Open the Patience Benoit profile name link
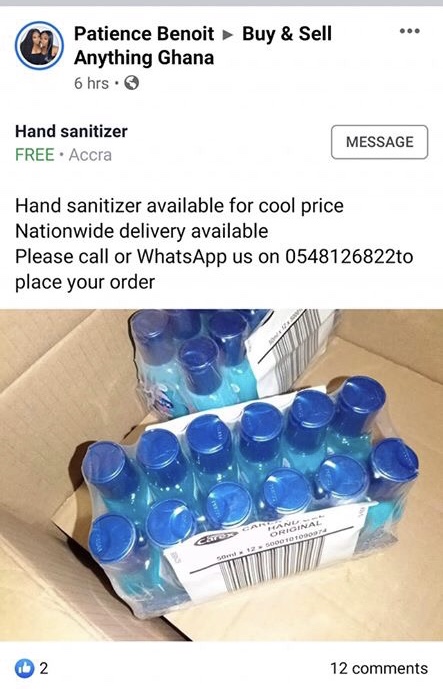Viewport: 443px width, 689px height. pyautogui.click(x=144, y=34)
